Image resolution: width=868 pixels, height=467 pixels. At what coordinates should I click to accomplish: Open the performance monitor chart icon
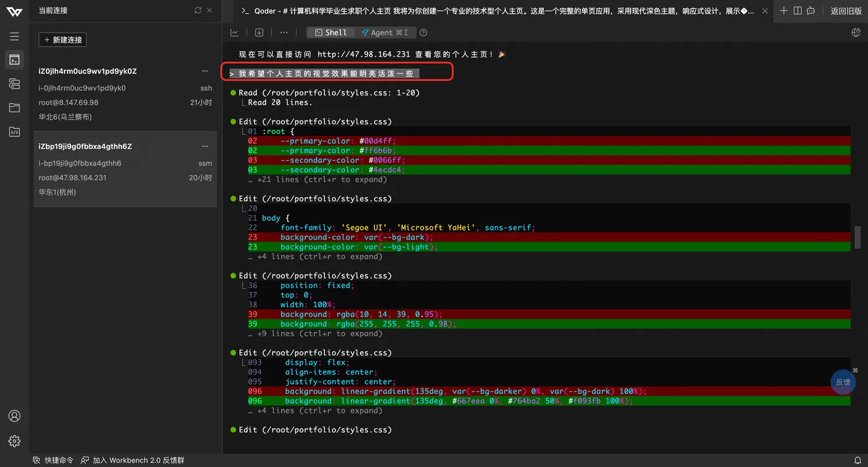tap(234, 33)
